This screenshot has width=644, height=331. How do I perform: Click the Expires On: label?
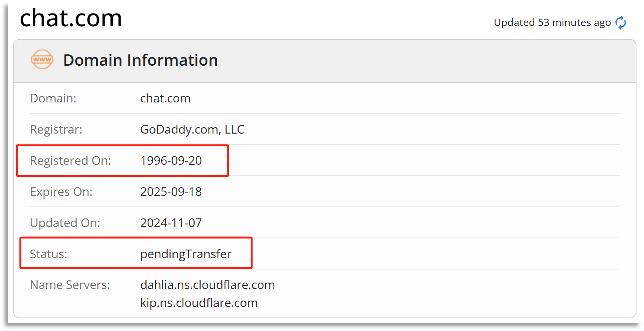coord(61,192)
